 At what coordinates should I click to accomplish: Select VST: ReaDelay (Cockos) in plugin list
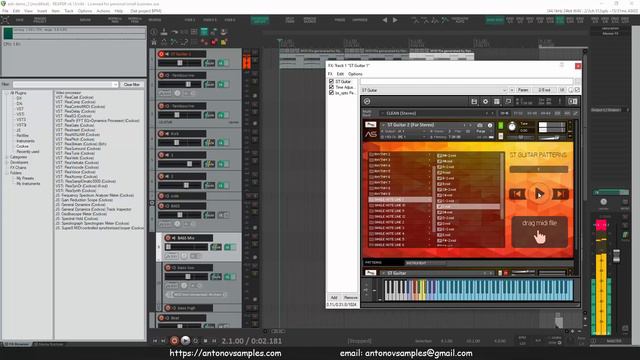click(76, 111)
